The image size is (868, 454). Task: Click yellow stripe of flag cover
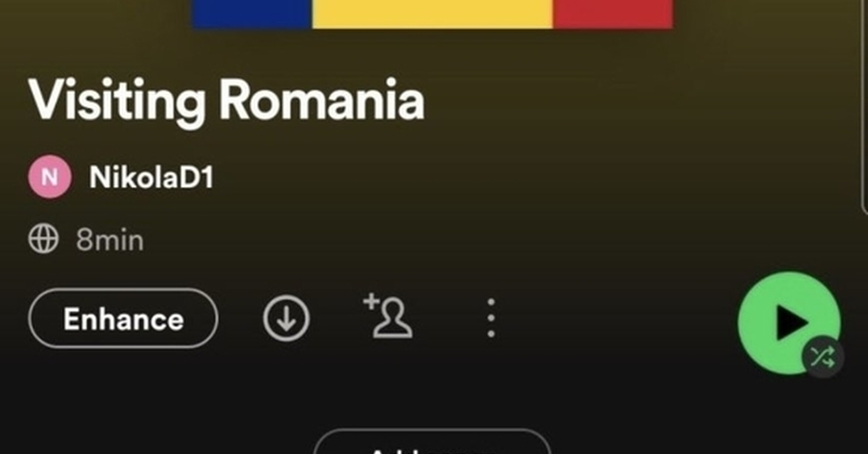pos(432,14)
